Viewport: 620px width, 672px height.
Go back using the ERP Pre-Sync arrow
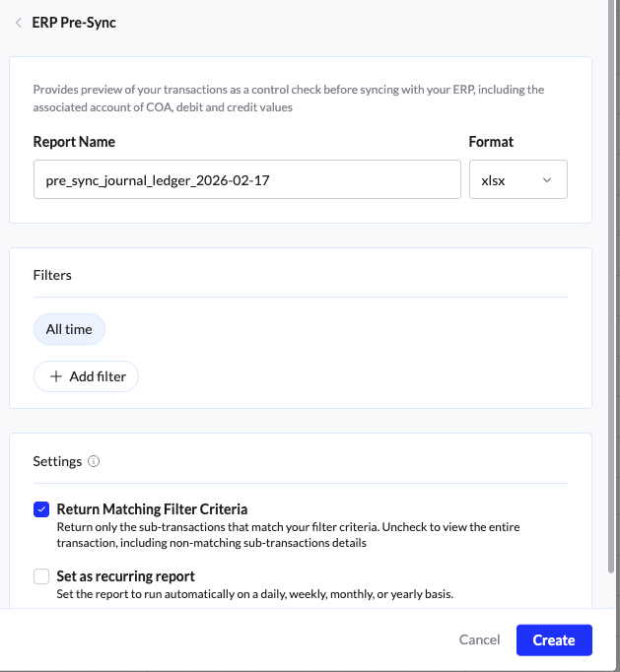click(19, 23)
